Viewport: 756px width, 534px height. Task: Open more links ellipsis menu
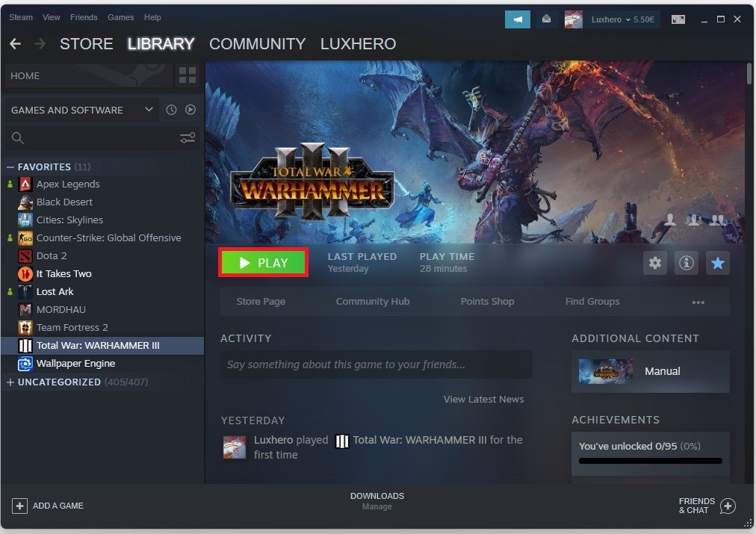point(698,302)
